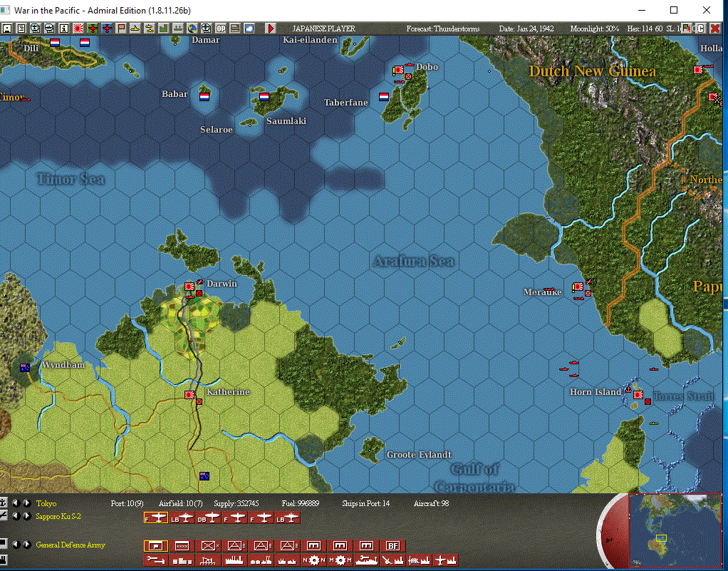
Task: Select the XXXX army land unit icon
Action: point(182,545)
